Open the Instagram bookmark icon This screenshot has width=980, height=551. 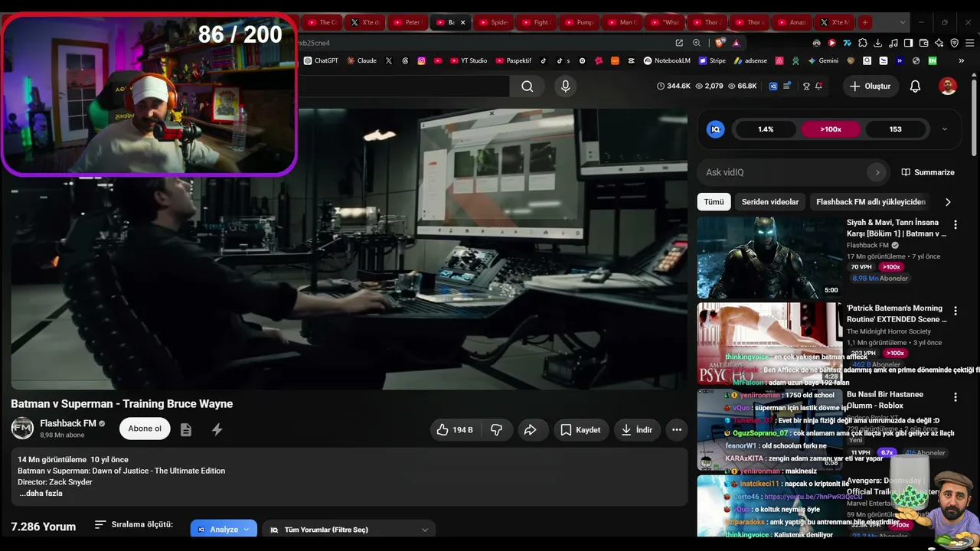pyautogui.click(x=421, y=60)
